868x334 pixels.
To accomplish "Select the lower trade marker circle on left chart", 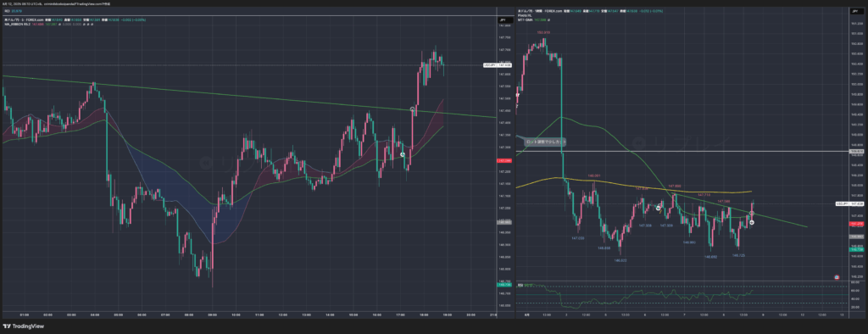I will click(403, 154).
